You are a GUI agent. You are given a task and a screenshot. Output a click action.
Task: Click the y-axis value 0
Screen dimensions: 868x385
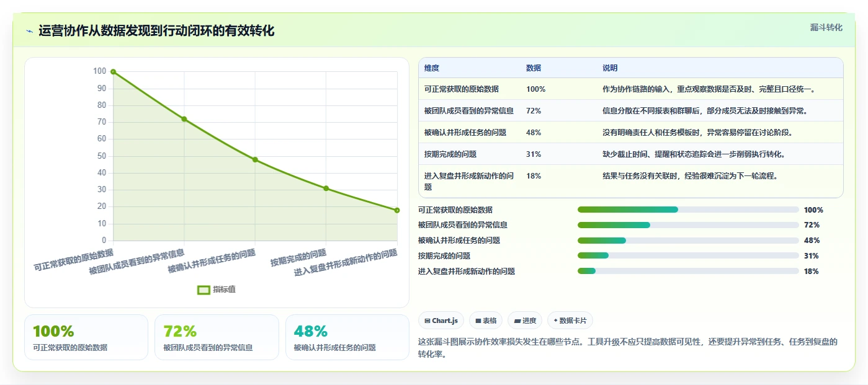click(104, 240)
